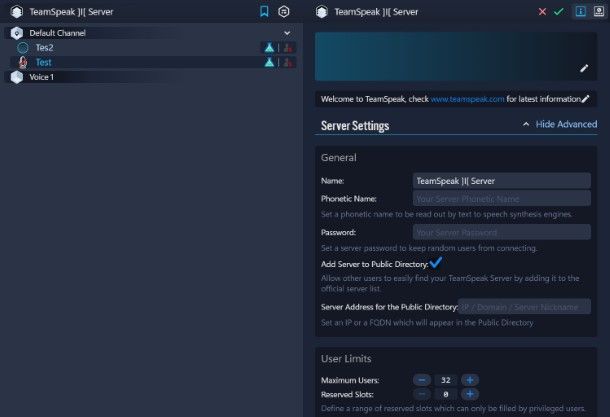Discard changes with the red X icon
The width and height of the screenshot is (610, 417).
coord(542,12)
